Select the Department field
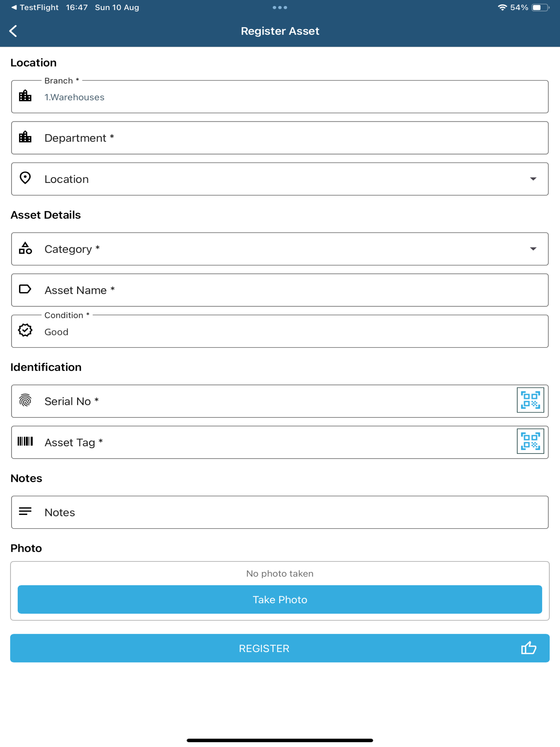 click(x=280, y=138)
